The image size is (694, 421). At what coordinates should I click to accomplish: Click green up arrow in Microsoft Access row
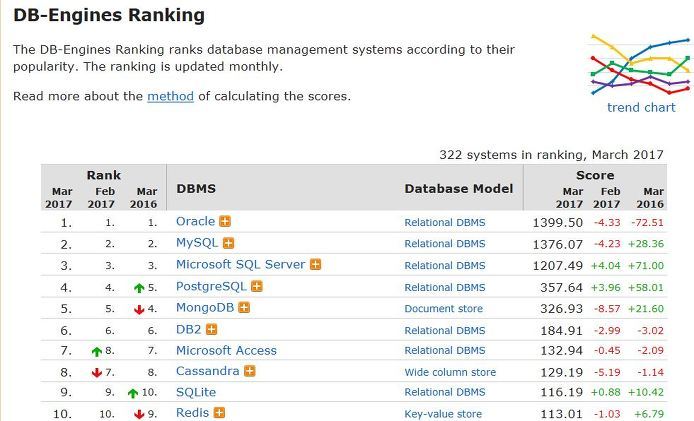(96, 351)
